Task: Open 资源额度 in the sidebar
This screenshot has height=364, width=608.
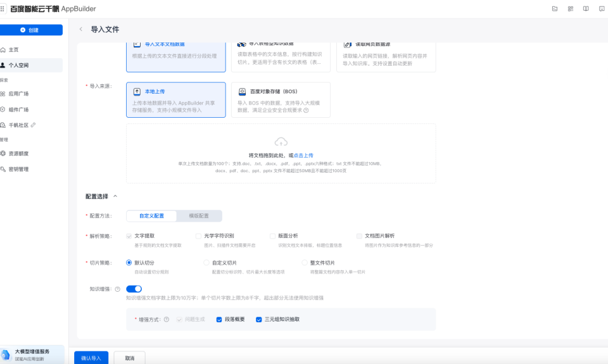Action: (32, 153)
